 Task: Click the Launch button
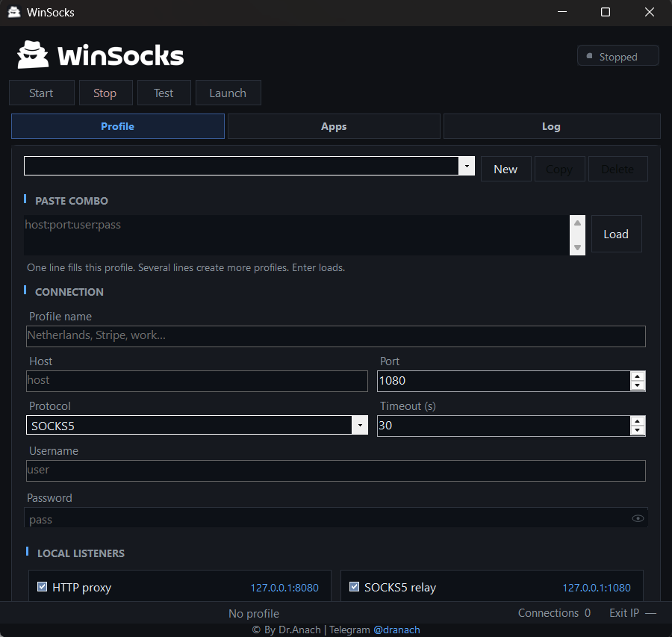[228, 93]
